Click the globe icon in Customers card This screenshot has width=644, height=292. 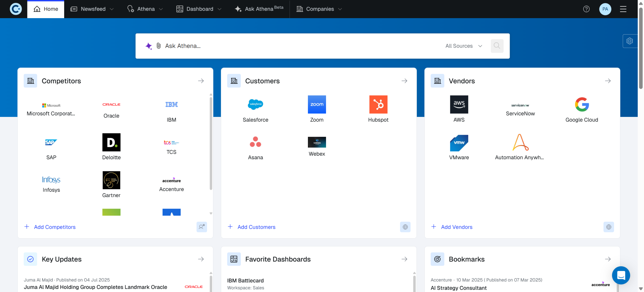click(405, 227)
